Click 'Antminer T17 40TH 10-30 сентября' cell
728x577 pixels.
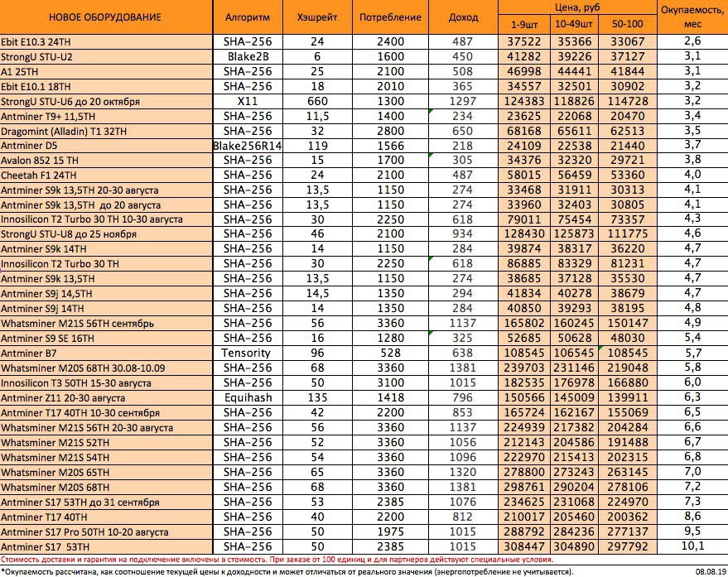tap(106, 412)
